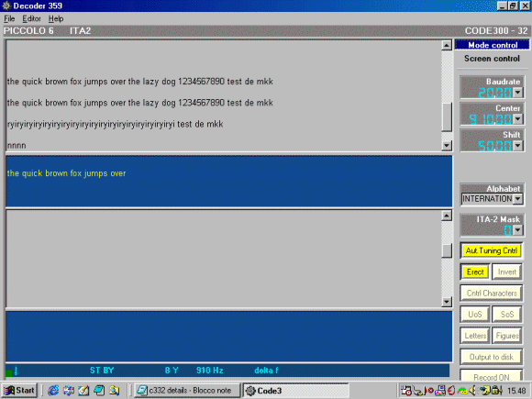Toggle the Erect polarity button
This screenshot has height=399, width=532.
pyautogui.click(x=475, y=272)
